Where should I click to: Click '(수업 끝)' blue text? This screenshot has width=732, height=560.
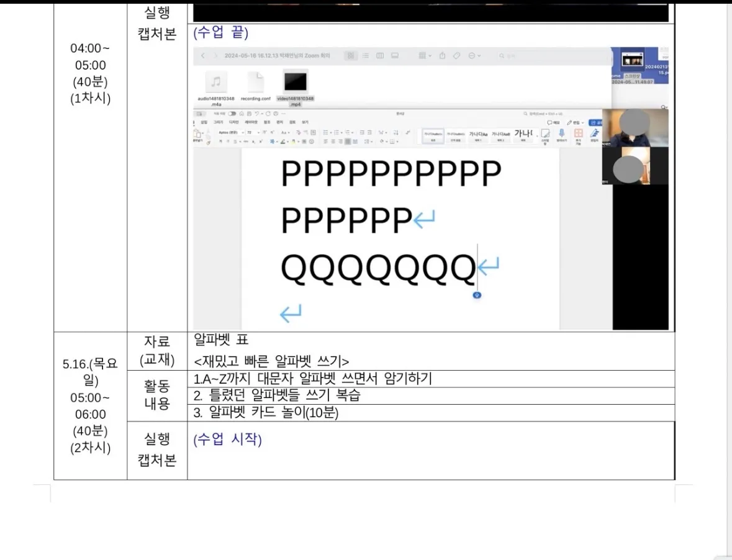click(221, 32)
